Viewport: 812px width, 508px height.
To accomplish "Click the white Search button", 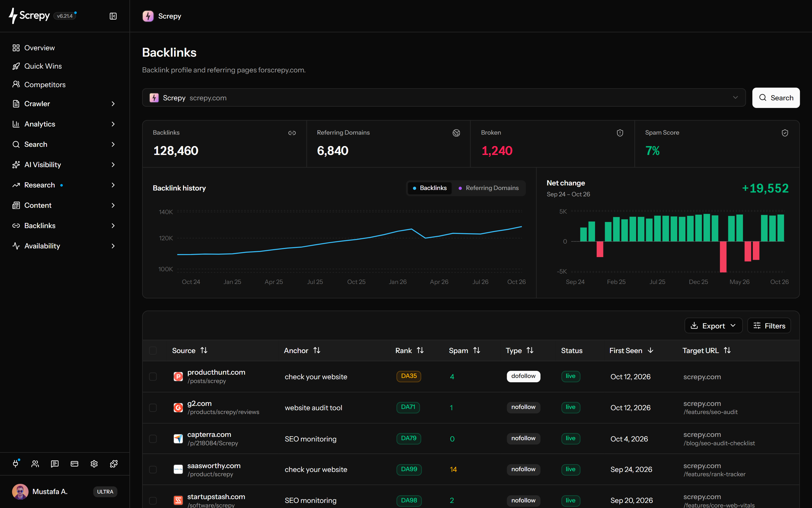I will [x=776, y=98].
